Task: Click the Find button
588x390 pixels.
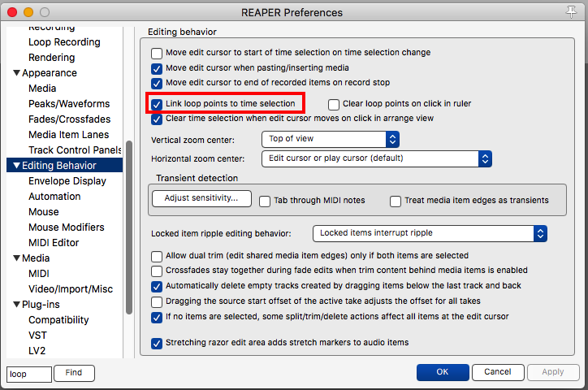Action: coord(74,373)
